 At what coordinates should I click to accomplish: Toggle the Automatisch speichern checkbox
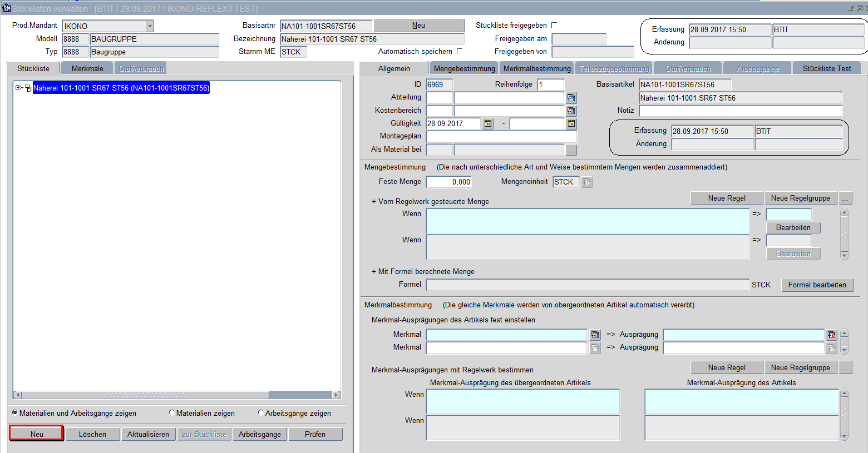click(x=459, y=51)
